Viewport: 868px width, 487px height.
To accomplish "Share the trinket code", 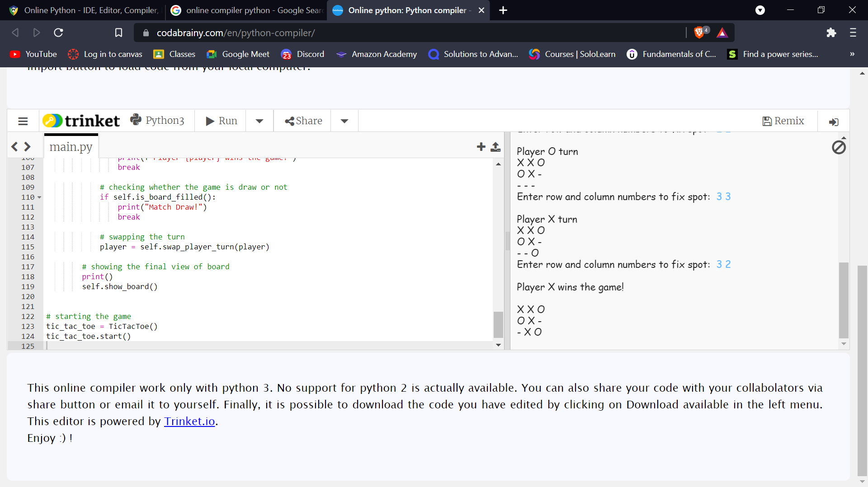I will point(303,121).
